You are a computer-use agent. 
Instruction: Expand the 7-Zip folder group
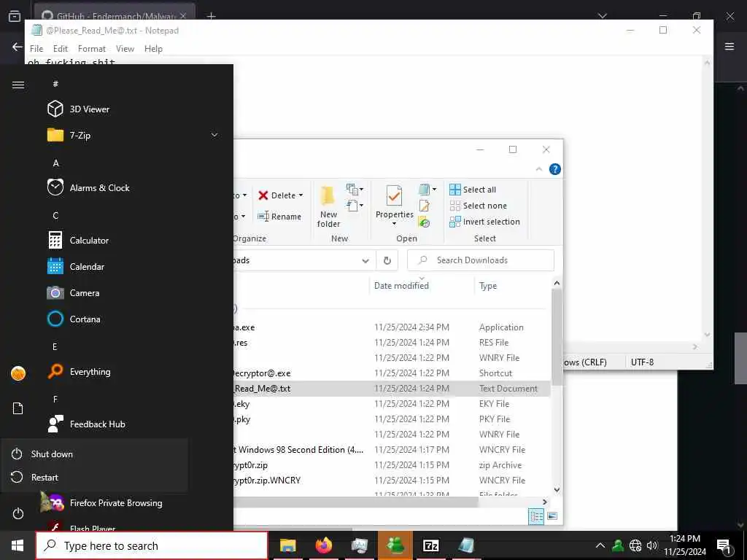pos(214,135)
